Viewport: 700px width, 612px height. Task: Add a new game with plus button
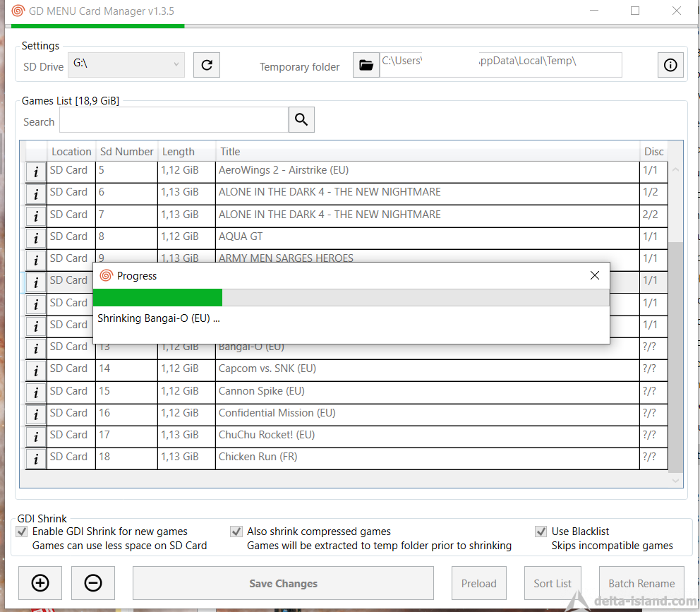pyautogui.click(x=40, y=583)
